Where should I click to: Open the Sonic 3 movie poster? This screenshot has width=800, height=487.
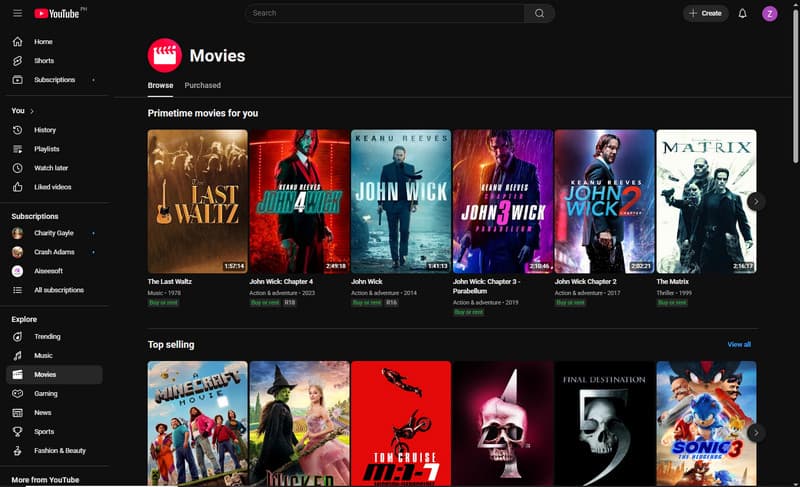point(706,423)
